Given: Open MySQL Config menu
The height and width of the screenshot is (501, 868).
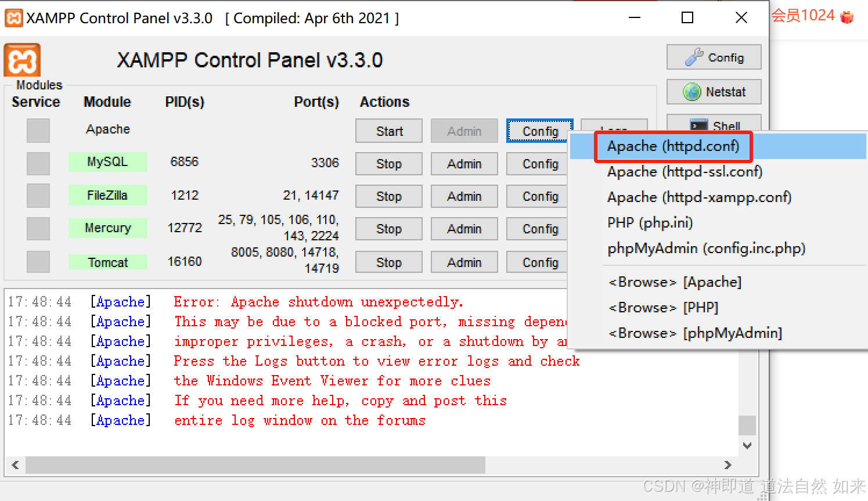Looking at the screenshot, I should click(x=538, y=164).
